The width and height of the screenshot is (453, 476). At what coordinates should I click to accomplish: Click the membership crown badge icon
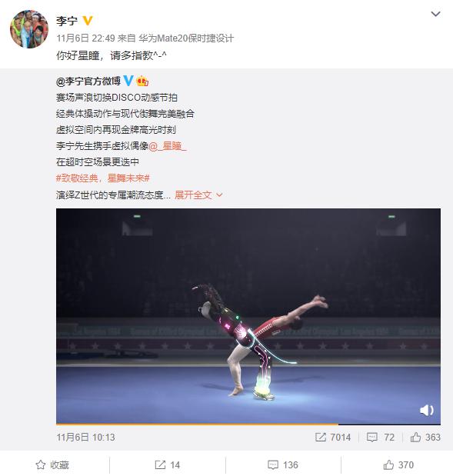(142, 81)
